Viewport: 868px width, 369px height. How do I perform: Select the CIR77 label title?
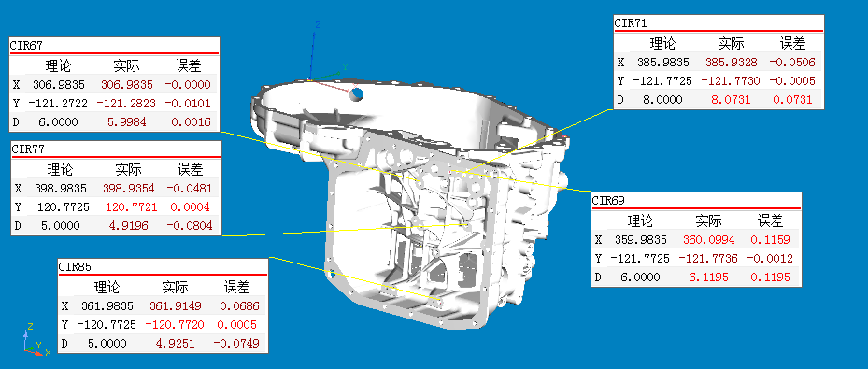click(28, 149)
